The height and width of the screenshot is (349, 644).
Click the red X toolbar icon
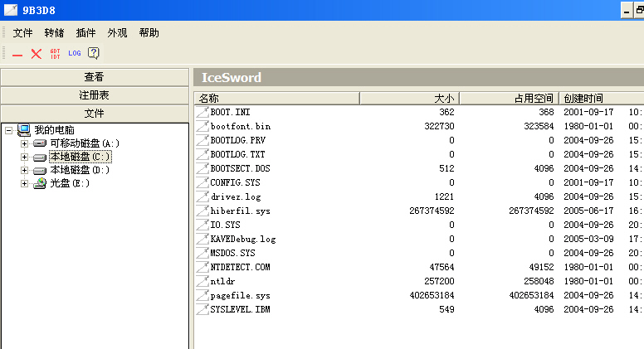click(37, 54)
